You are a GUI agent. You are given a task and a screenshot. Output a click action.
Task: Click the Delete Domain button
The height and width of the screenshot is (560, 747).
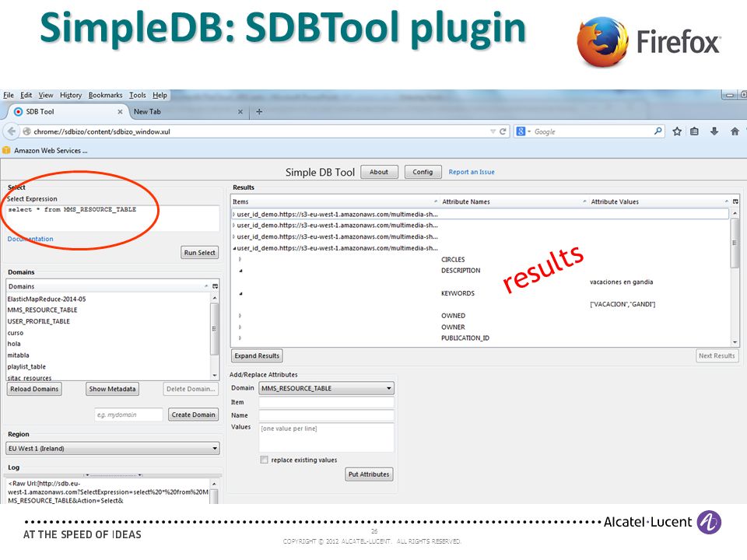click(x=191, y=389)
